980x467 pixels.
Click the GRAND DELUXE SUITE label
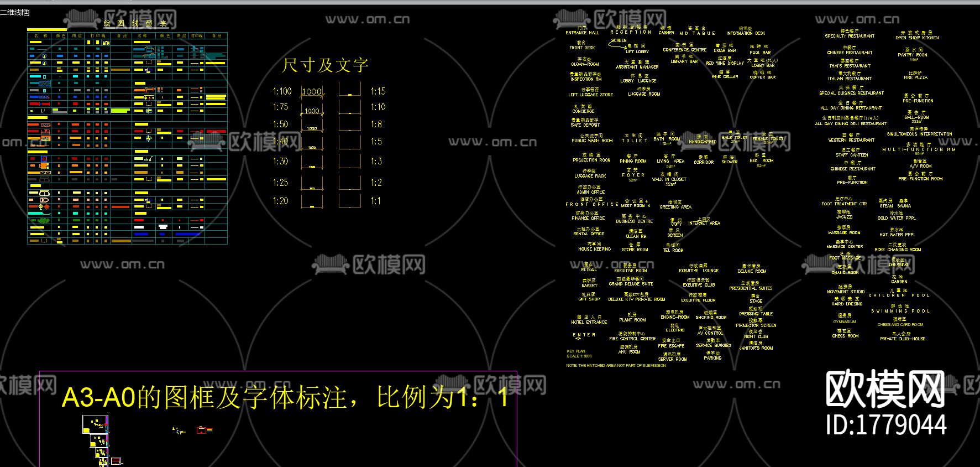[631, 284]
